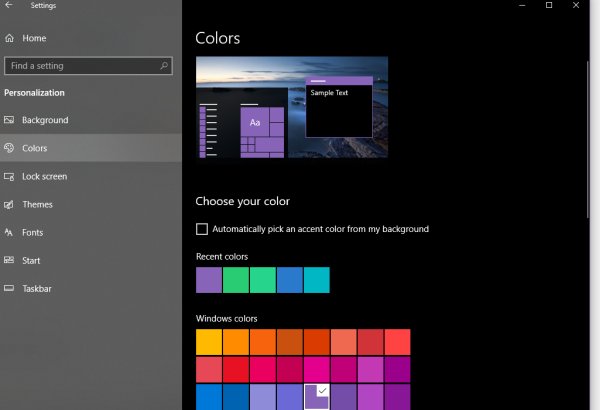Click the Home house icon
This screenshot has height=410, width=600.
tap(9, 38)
